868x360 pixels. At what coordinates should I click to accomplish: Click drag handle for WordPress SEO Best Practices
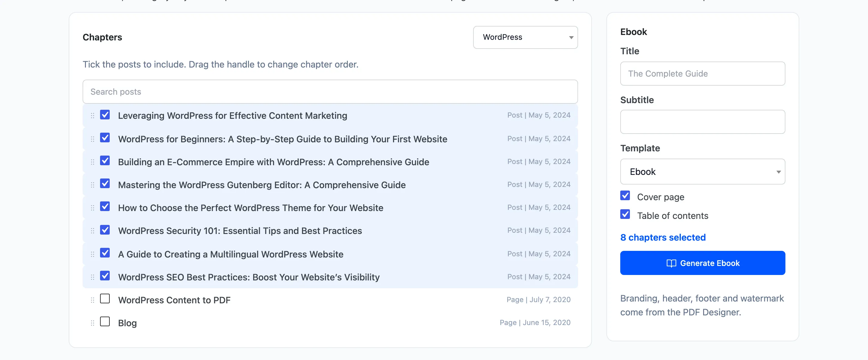point(92,277)
